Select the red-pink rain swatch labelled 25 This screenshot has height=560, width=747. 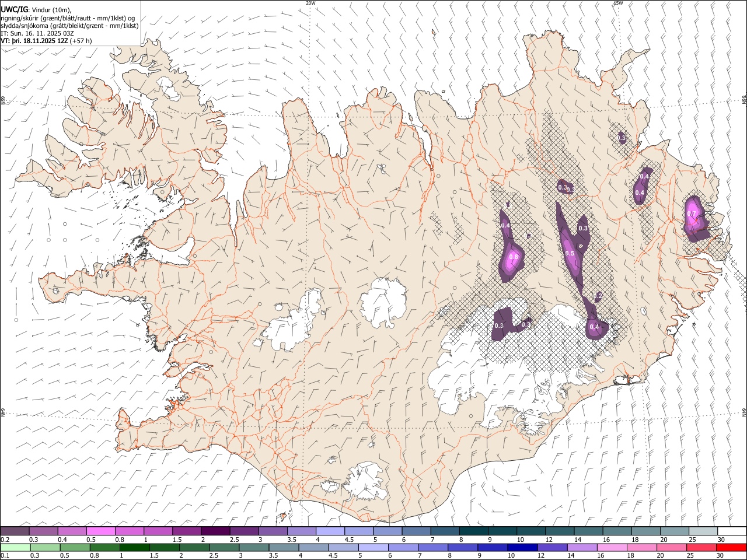point(701,547)
